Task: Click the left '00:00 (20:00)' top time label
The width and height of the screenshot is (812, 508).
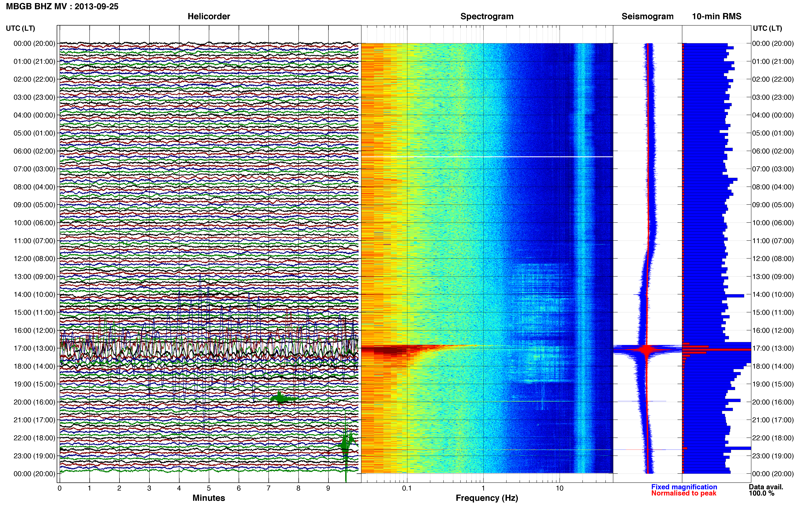Action: (34, 44)
